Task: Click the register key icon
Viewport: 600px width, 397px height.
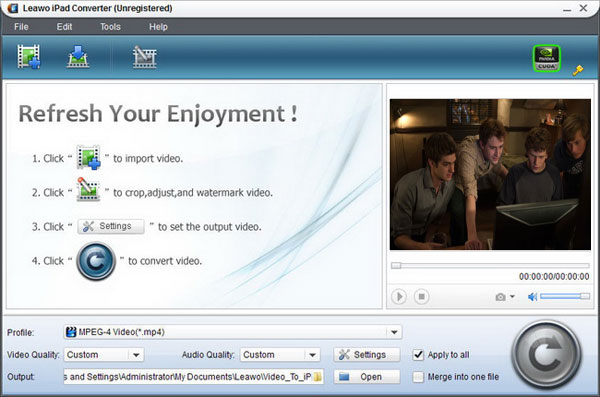Action: [578, 70]
